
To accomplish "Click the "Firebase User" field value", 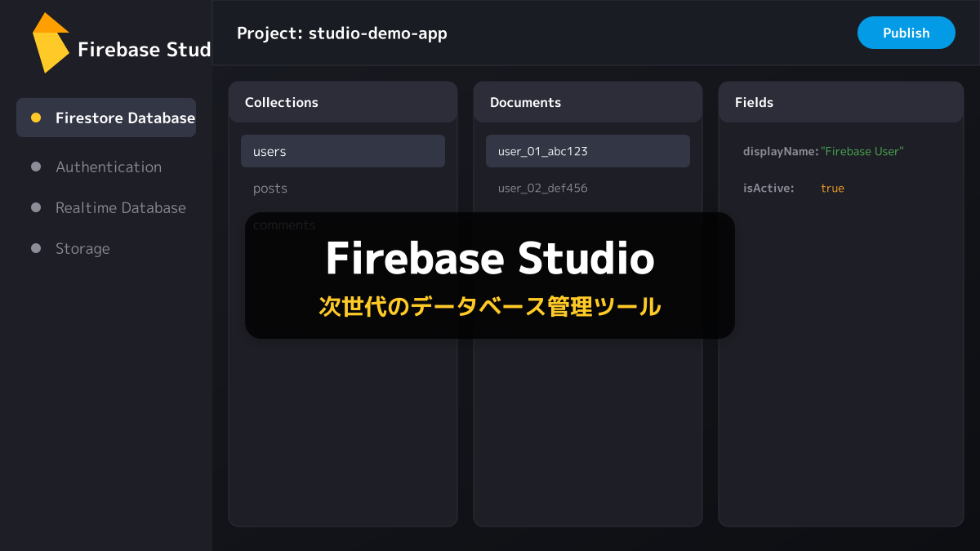I will 862,151.
